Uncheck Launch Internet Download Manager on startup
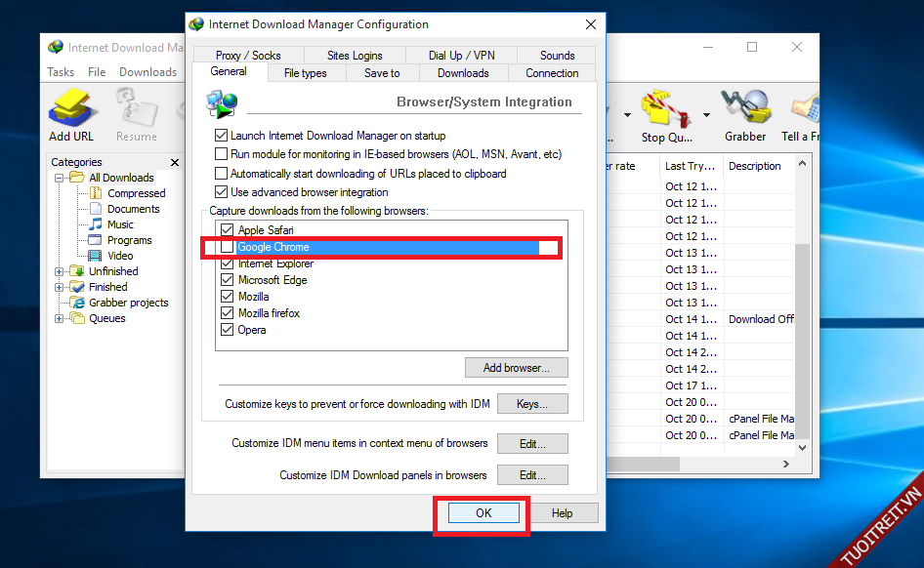 [221, 136]
